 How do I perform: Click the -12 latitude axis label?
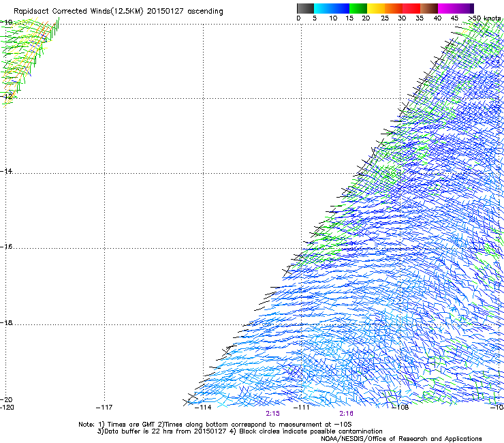pos(6,96)
